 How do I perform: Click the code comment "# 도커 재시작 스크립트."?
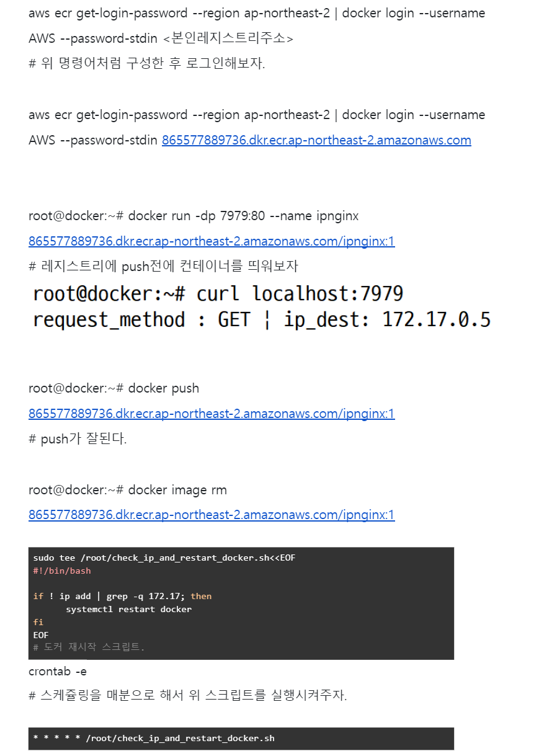(x=89, y=647)
